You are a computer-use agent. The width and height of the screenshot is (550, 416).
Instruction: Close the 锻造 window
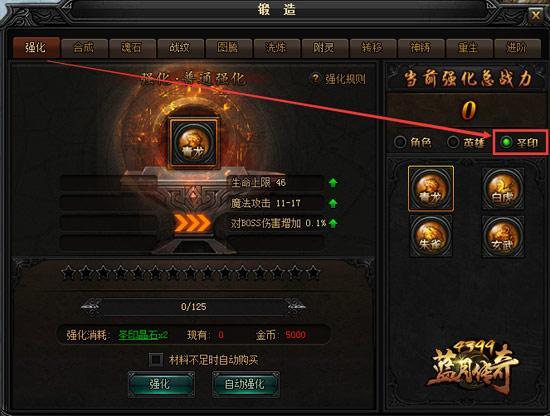[x=535, y=15]
